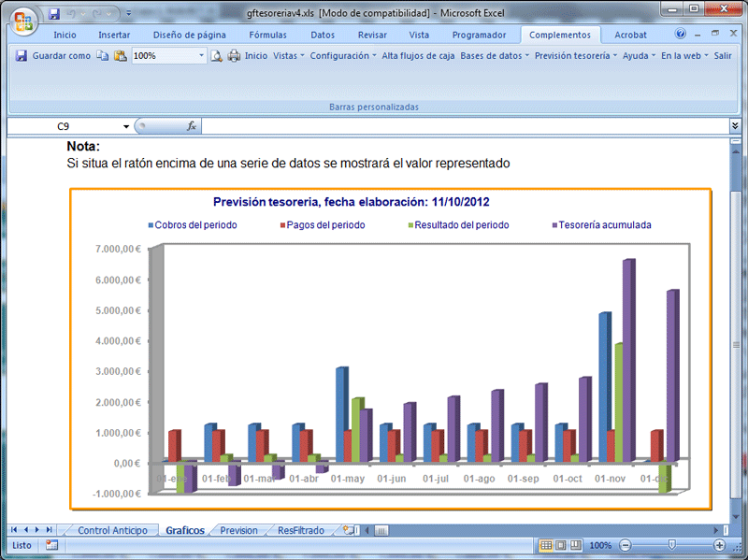The image size is (748, 560).
Task: Click macro record icon in status bar
Action: pos(51,545)
